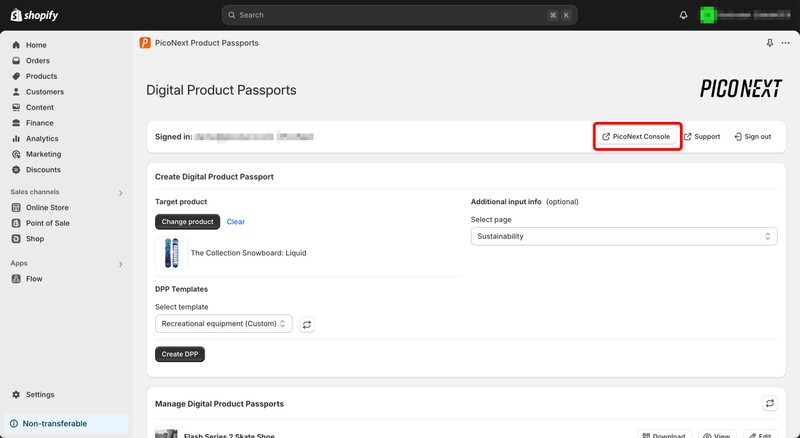Open Flow app in sidebar
Image resolution: width=800 pixels, height=438 pixels.
34,279
